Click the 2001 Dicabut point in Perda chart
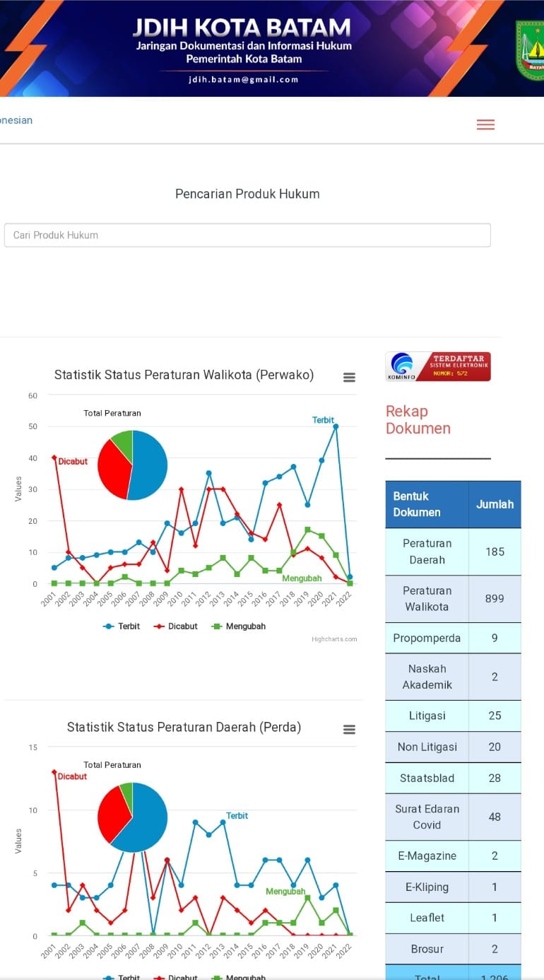Screen dimensions: 544x980 point(54,772)
